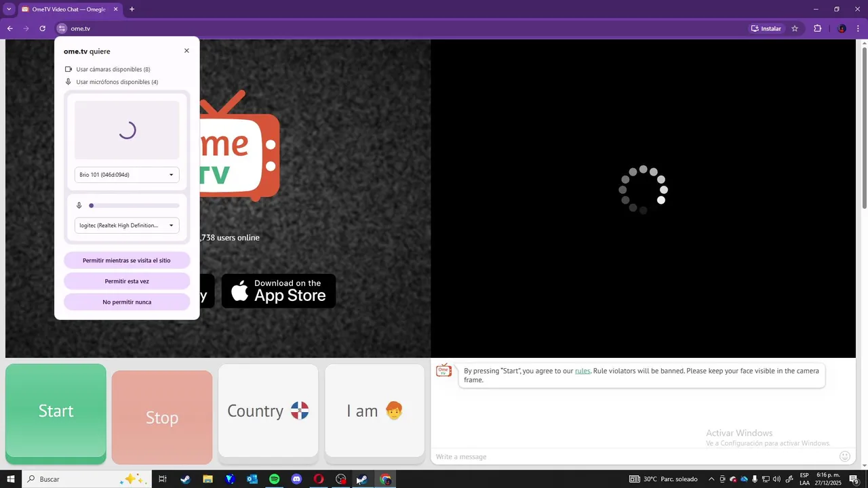
Task: Open the Windows notification center
Action: tap(854, 479)
